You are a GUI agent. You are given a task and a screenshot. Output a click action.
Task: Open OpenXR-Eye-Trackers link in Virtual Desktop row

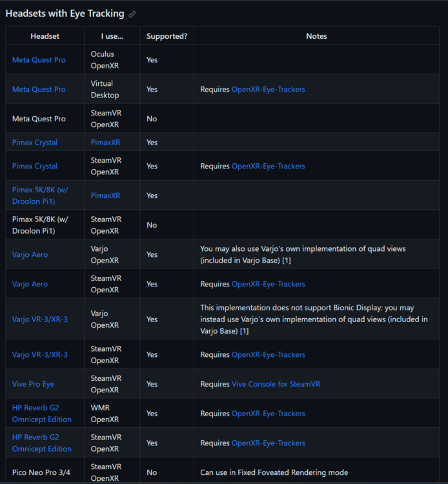(268, 90)
